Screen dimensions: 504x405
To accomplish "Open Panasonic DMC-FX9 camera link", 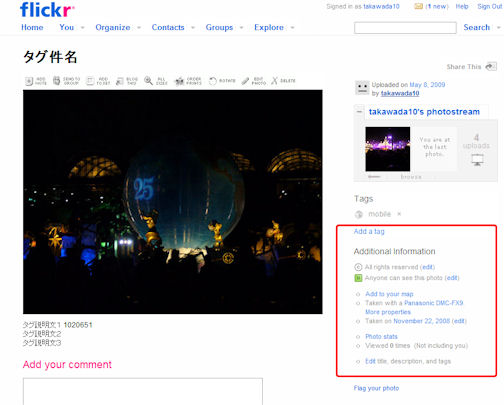I will (x=434, y=303).
